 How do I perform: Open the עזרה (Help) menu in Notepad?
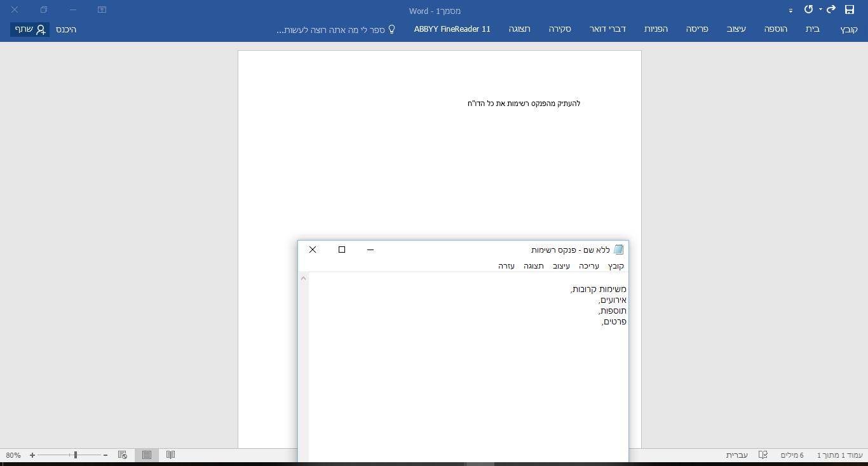click(x=506, y=266)
